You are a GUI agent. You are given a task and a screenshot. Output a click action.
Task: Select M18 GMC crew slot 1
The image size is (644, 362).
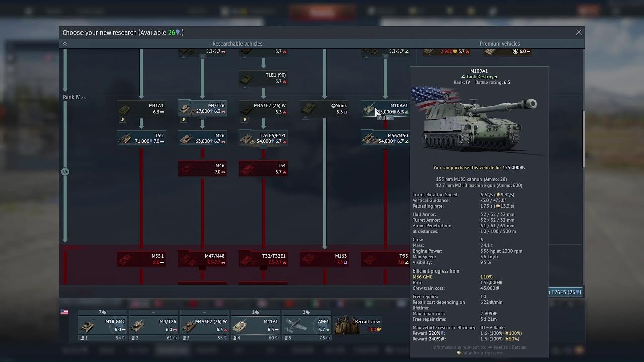point(103,326)
